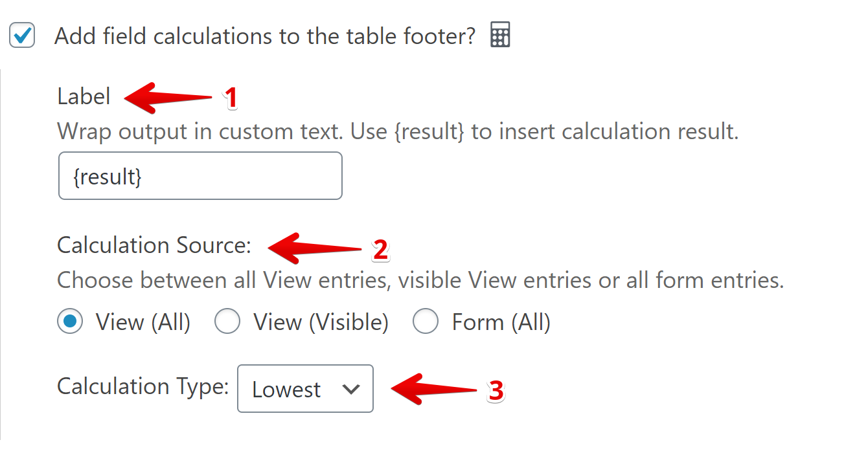This screenshot has height=451, width=868.
Task: Click the "Calculation Source:" heading
Action: (154, 246)
